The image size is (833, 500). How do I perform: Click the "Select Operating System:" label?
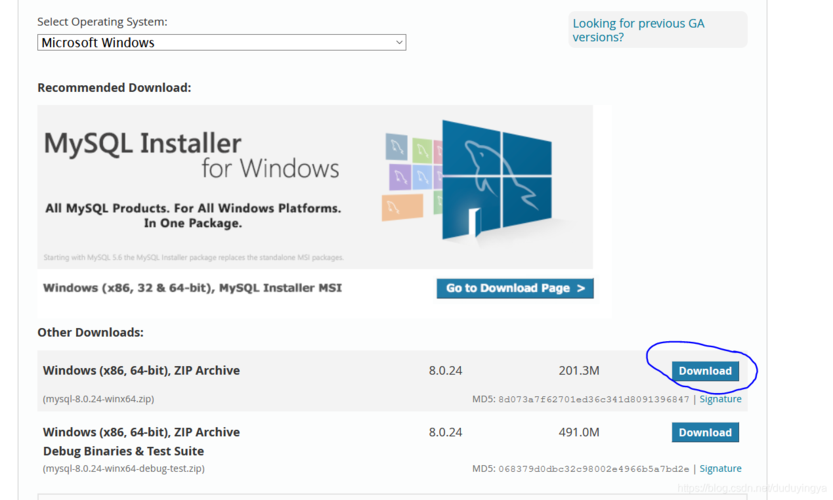pos(102,22)
